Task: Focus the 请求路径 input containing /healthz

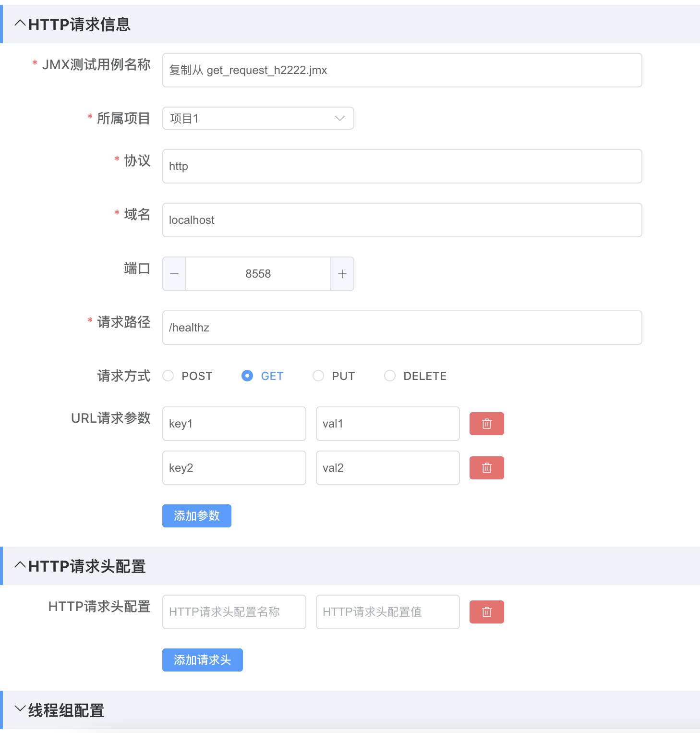Action: pos(402,328)
